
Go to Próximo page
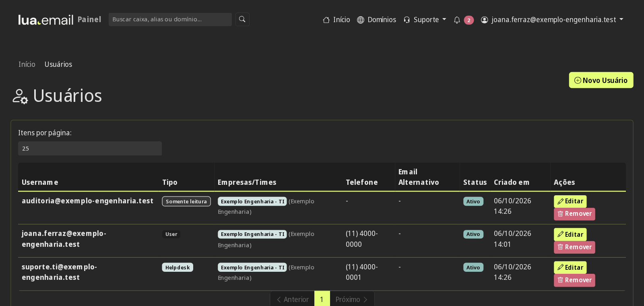[352, 299]
